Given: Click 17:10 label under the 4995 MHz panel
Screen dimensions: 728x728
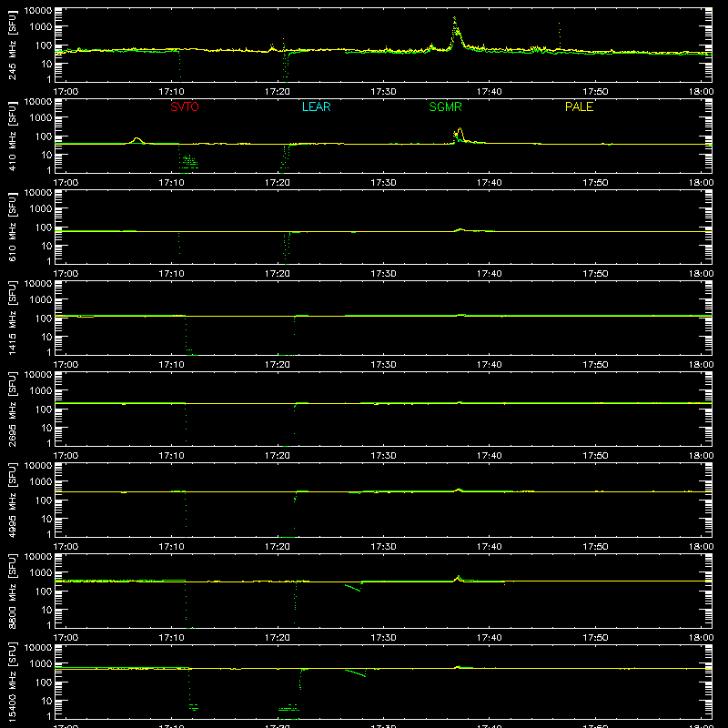Looking at the screenshot, I should coord(172,547).
